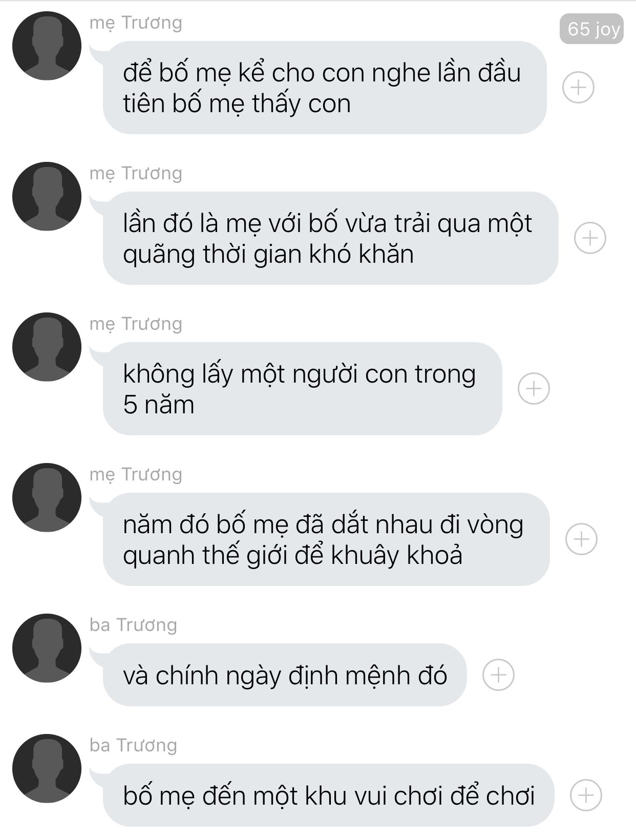Screen dimensions: 636x840
Task: Click sender name 'ba Trương' above last message
Action: click(133, 745)
